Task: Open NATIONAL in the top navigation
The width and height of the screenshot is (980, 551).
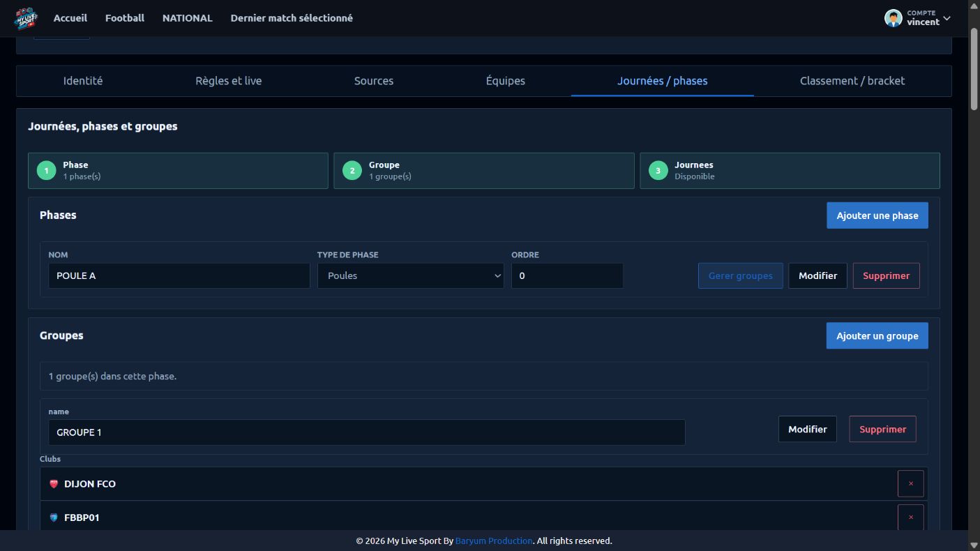Action: click(188, 18)
